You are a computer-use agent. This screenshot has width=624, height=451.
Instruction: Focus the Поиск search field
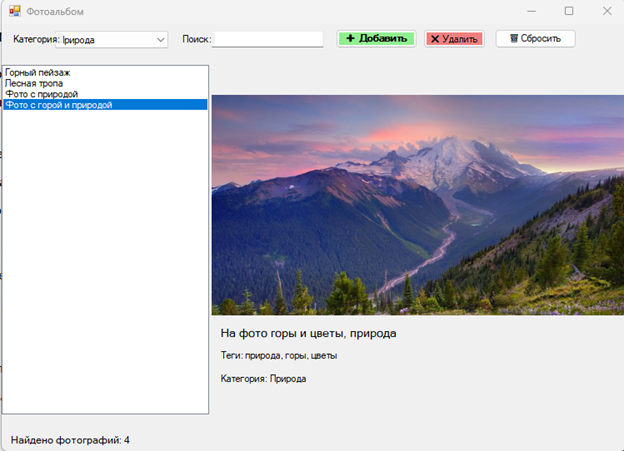[267, 40]
